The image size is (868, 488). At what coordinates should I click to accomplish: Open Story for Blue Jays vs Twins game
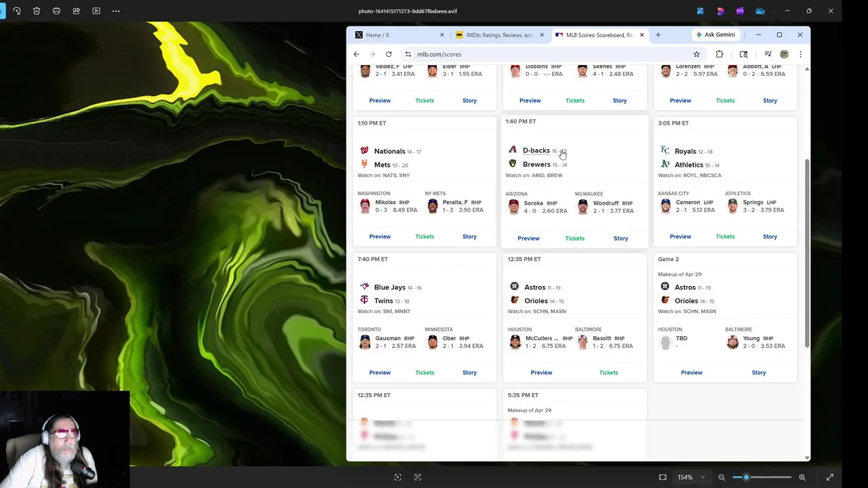pyautogui.click(x=469, y=373)
